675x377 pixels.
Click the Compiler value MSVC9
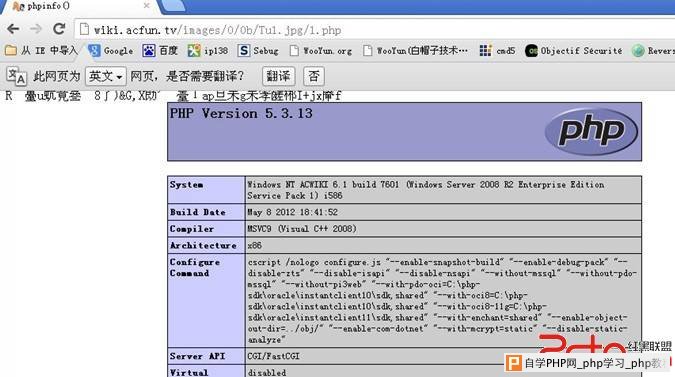(x=302, y=229)
